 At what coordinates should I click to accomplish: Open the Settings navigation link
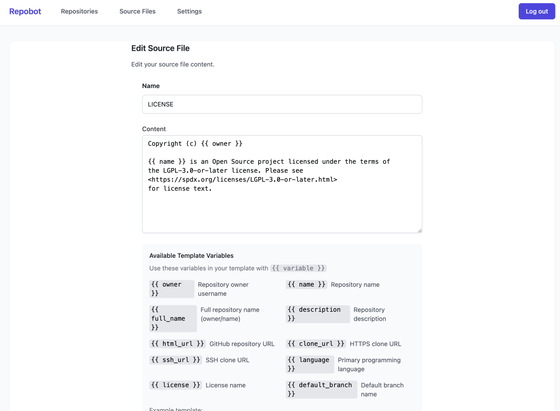coord(189,11)
